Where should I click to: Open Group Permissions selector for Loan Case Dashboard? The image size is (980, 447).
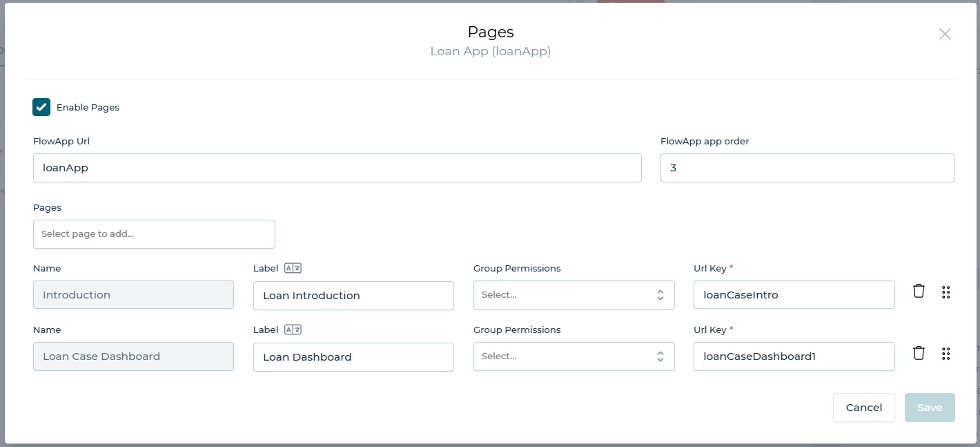click(574, 356)
